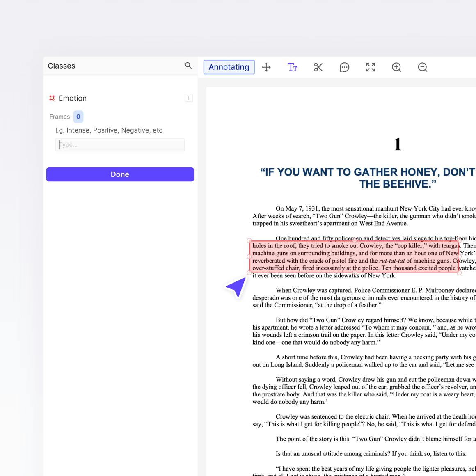Image resolution: width=476 pixels, height=476 pixels.
Task: Grab the annotation's top-left corner handle
Action: [249, 240]
